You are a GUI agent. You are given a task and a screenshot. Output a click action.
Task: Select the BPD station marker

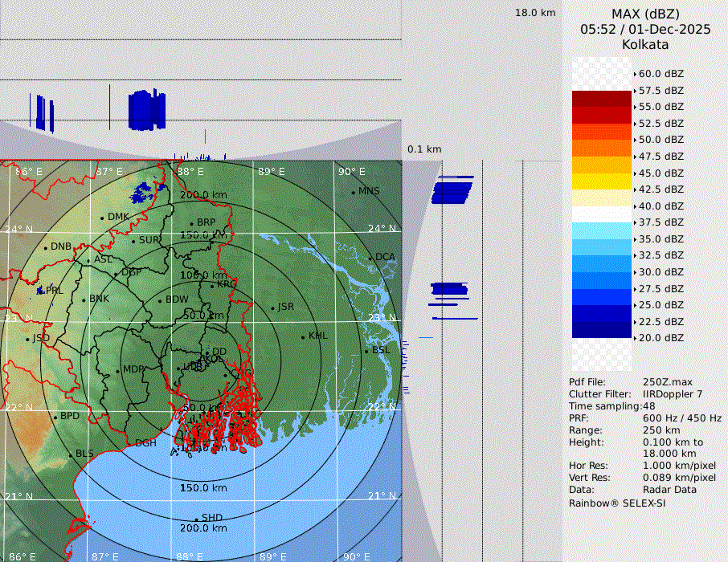click(55, 417)
